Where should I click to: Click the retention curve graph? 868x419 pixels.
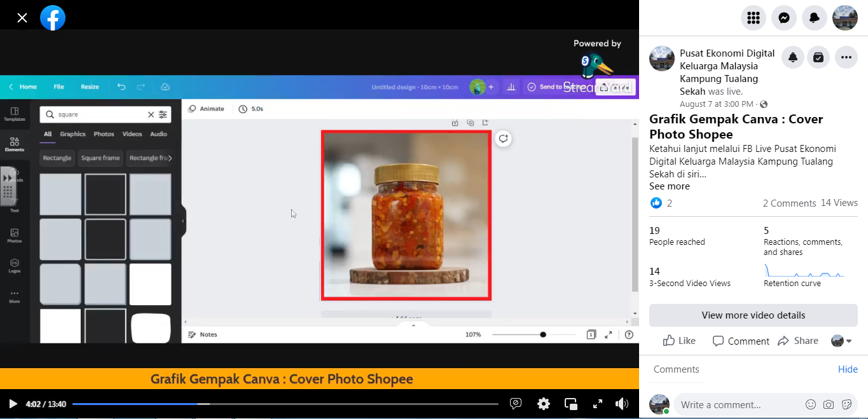804,270
